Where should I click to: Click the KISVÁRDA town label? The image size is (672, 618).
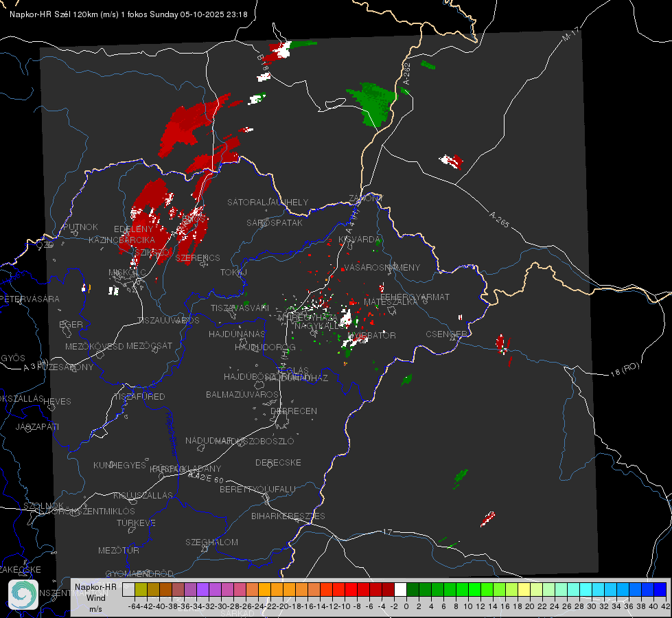click(359, 240)
